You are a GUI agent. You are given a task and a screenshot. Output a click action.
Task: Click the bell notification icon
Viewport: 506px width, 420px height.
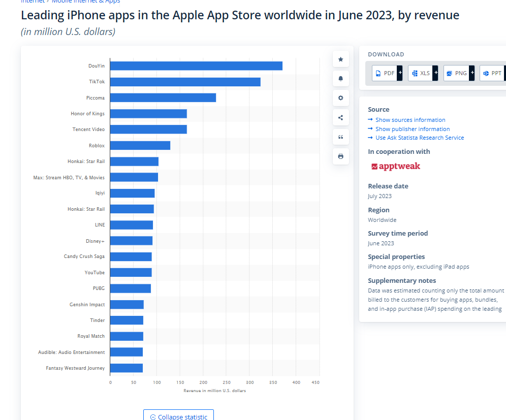[x=340, y=79]
